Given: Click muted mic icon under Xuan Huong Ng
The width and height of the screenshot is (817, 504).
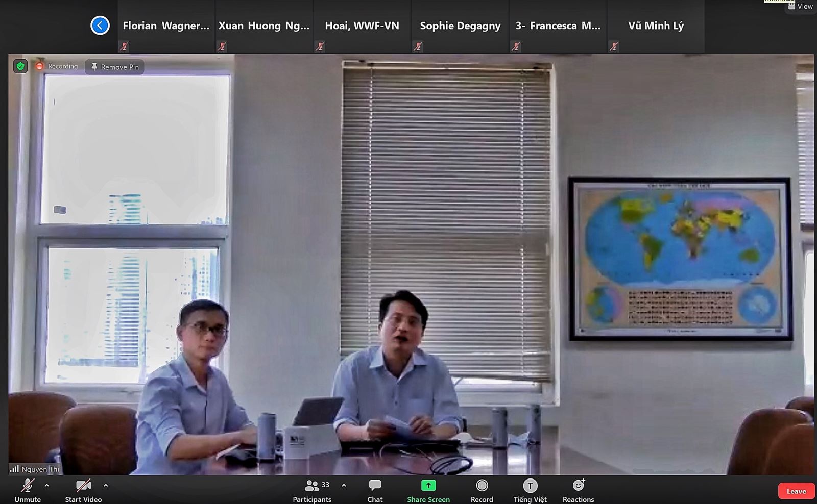Looking at the screenshot, I should point(222,46).
